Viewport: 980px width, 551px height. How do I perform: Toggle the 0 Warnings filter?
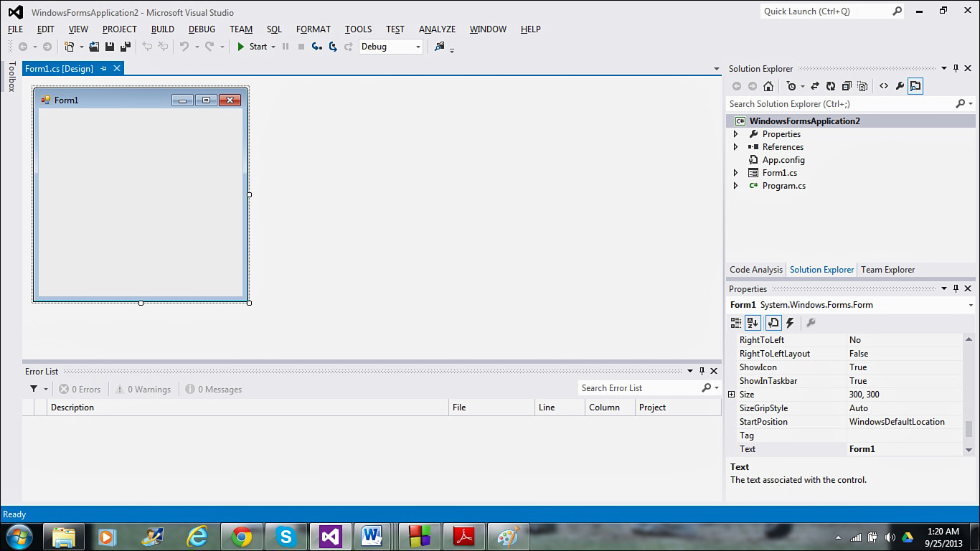pyautogui.click(x=143, y=389)
